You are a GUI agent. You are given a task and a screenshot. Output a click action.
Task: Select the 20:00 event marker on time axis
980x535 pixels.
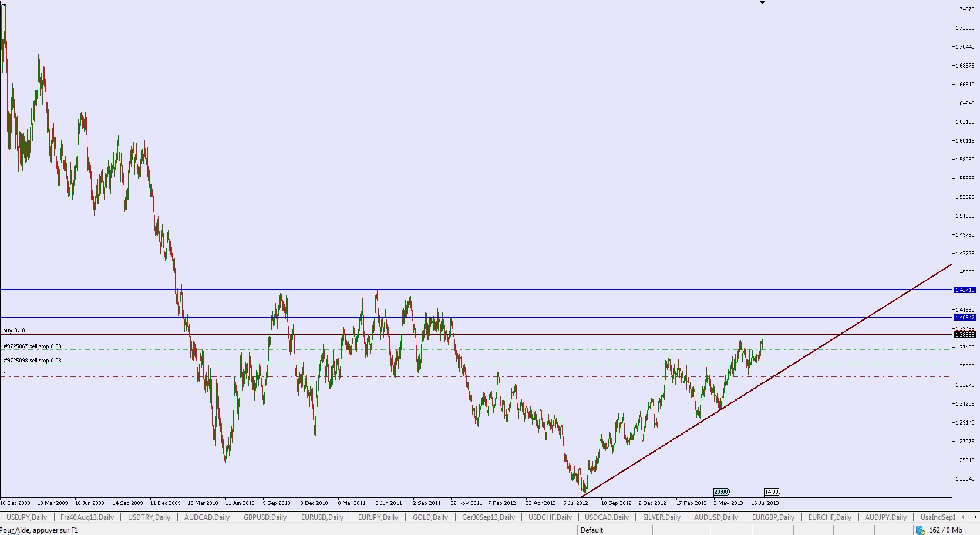click(x=721, y=492)
